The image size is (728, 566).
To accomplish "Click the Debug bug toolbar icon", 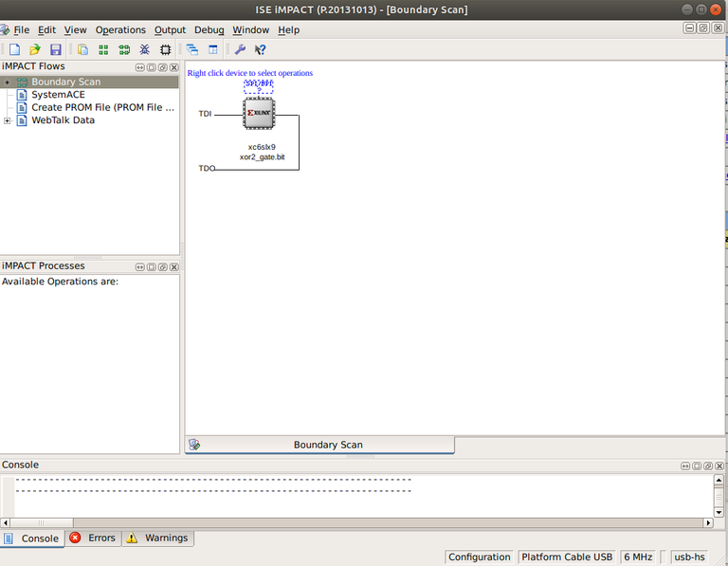I will 145,49.
